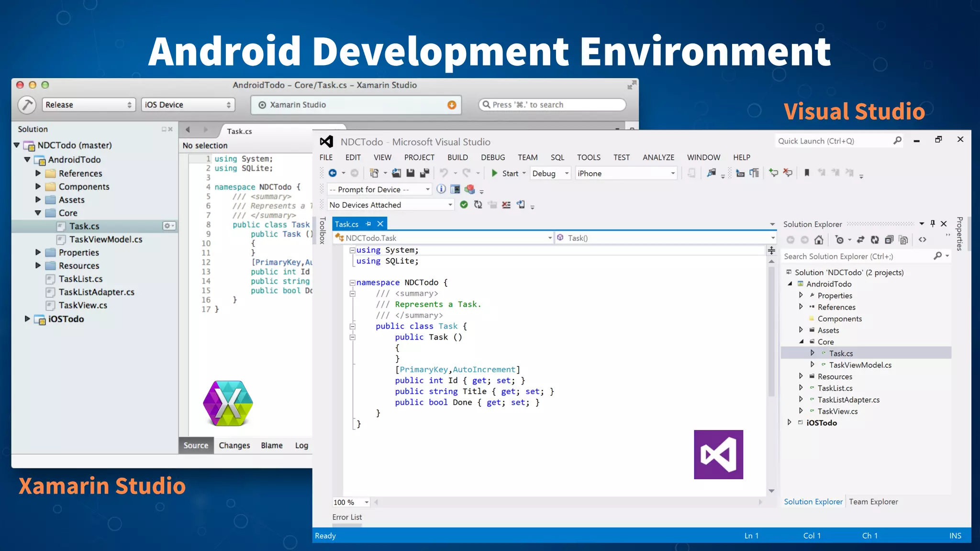980x551 pixels.
Task: Switch to the Blame tab in Xamarin Studio
Action: (272, 445)
